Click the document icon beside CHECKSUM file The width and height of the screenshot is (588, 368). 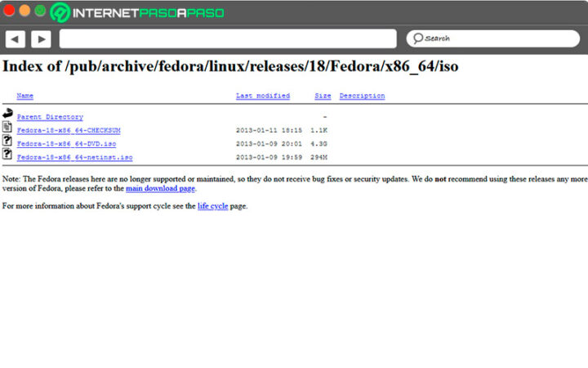[x=7, y=127]
